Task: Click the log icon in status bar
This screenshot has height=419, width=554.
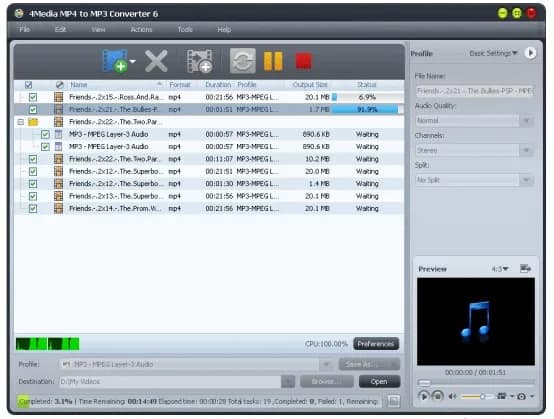Action: [393, 401]
